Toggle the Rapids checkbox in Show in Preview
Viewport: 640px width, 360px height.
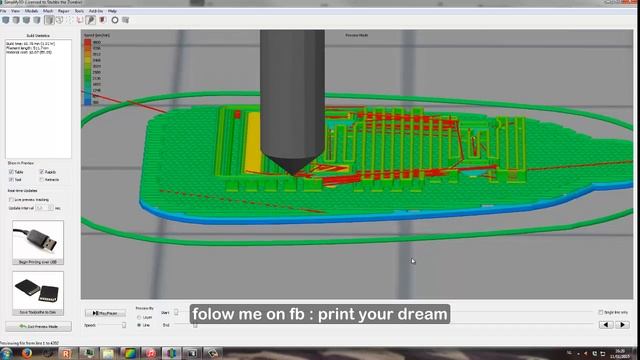[42, 172]
